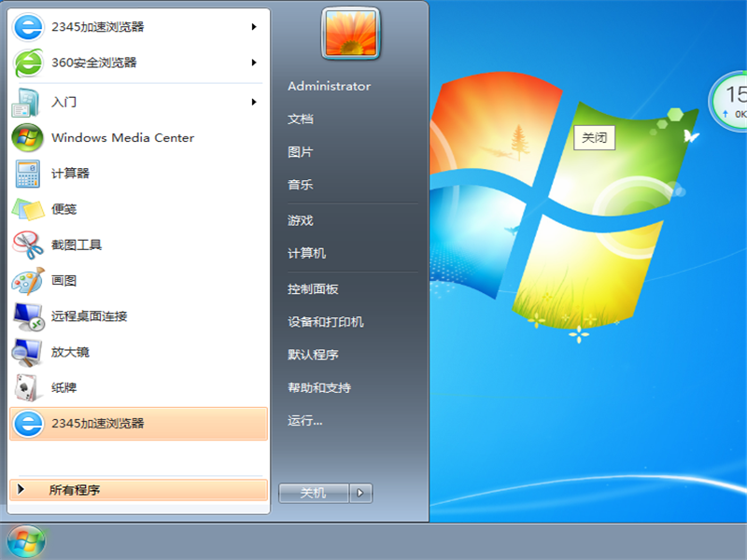Expand 2345加速浏览器 jump list arrow
747x560 pixels.
[x=254, y=27]
